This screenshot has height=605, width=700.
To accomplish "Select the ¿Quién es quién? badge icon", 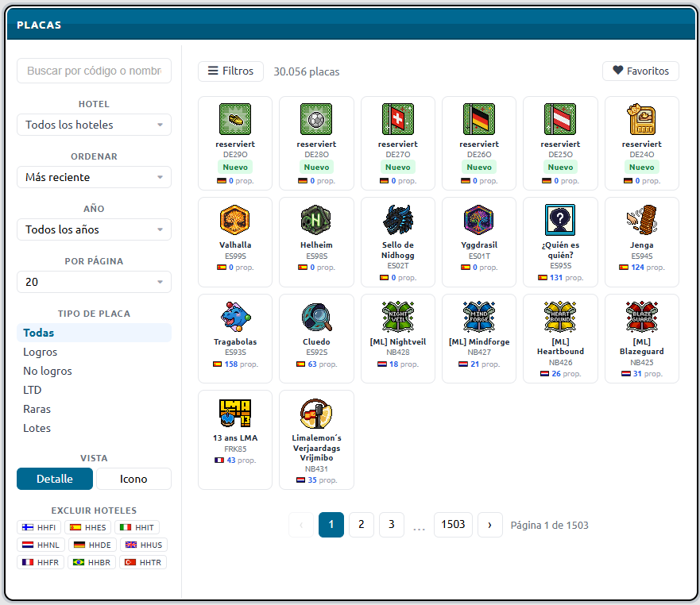I will coord(560,220).
